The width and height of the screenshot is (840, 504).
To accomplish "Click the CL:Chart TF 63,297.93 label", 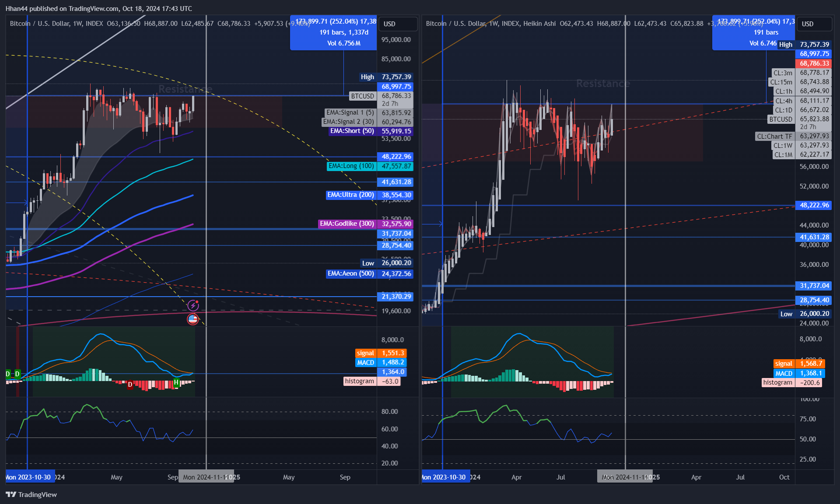I will (x=793, y=136).
